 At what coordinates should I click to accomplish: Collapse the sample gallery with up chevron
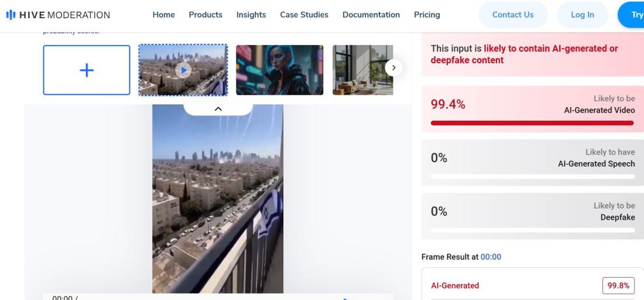tap(218, 109)
